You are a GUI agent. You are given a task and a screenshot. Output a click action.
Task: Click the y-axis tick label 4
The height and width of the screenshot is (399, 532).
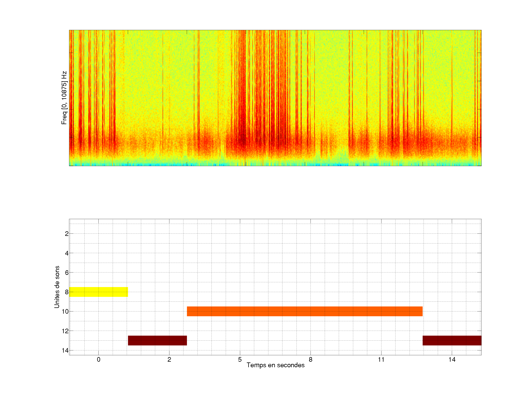pos(67,253)
